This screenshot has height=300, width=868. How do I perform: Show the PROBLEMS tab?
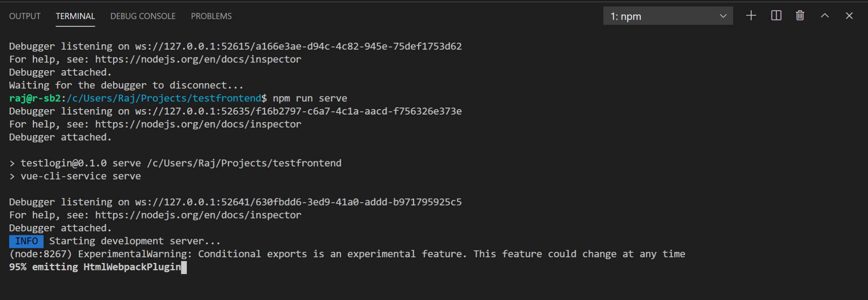click(211, 16)
